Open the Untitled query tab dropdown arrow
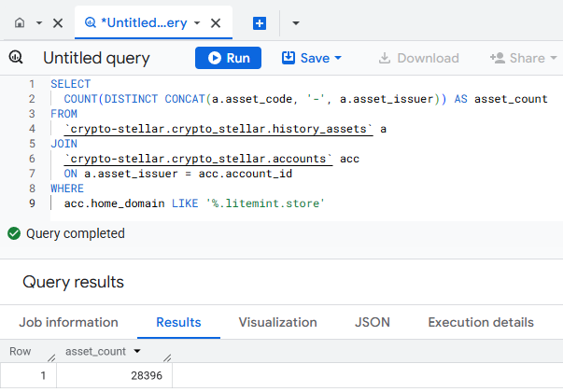 point(197,23)
